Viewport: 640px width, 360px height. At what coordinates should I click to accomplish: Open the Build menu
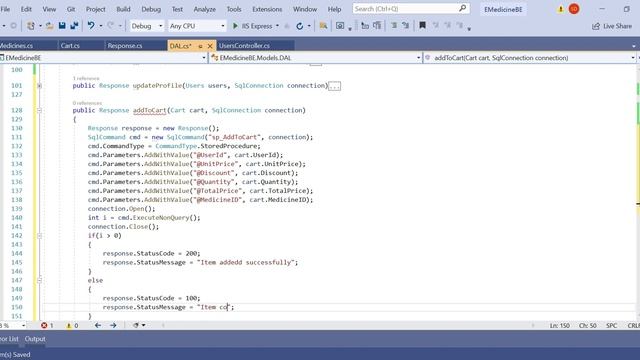pyautogui.click(x=123, y=9)
